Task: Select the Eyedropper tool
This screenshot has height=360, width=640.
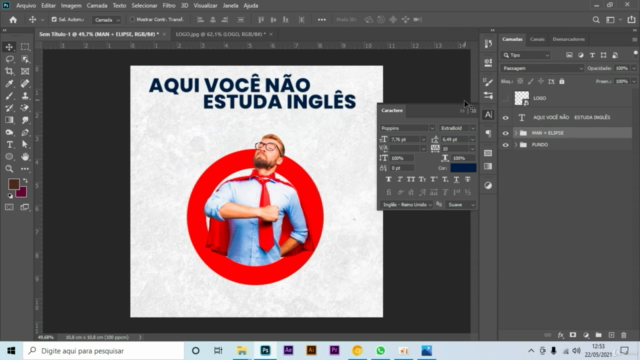Action: [x=9, y=84]
